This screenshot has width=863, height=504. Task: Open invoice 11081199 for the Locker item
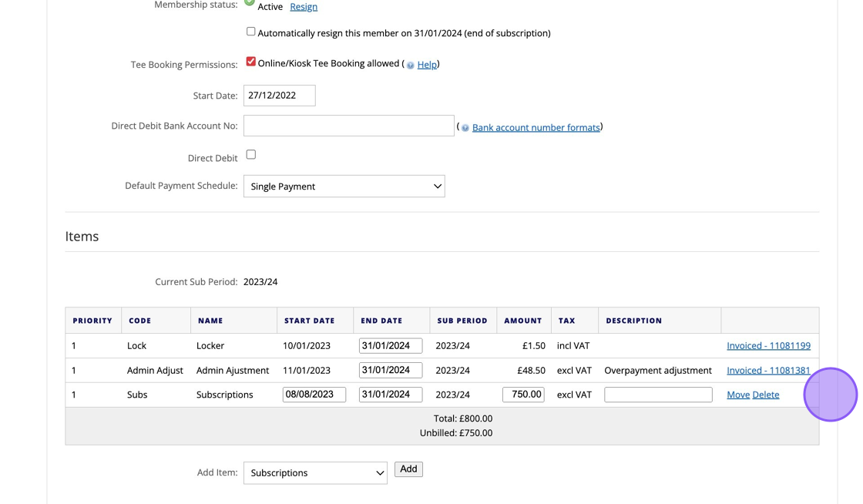[x=768, y=345]
